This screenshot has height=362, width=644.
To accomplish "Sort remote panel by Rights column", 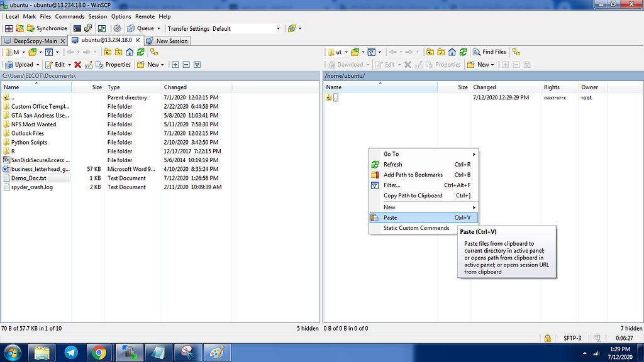I will pos(559,87).
